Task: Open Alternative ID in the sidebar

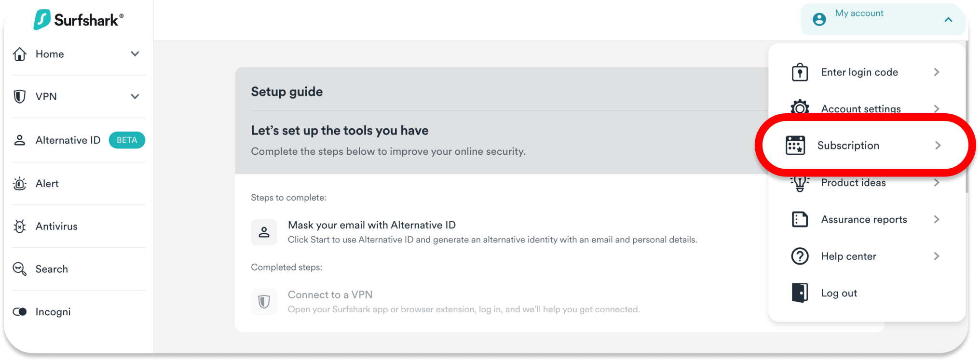Action: click(68, 140)
